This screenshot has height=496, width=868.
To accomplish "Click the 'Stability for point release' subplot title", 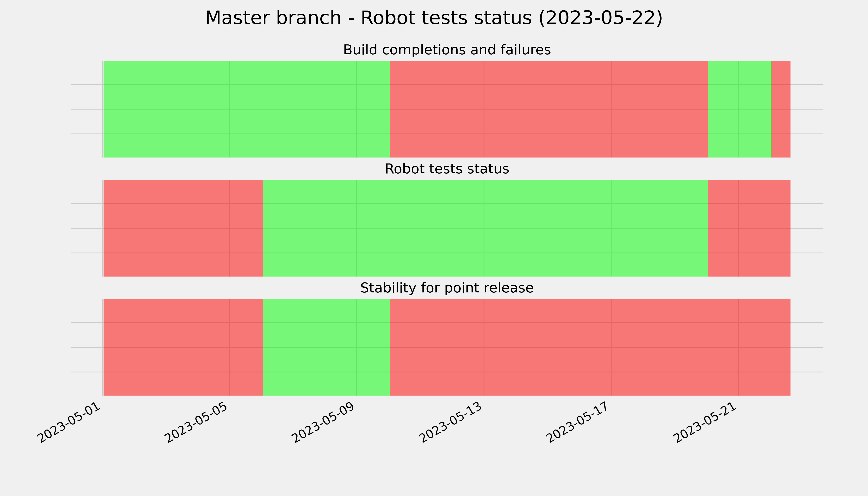I will 447,288.
